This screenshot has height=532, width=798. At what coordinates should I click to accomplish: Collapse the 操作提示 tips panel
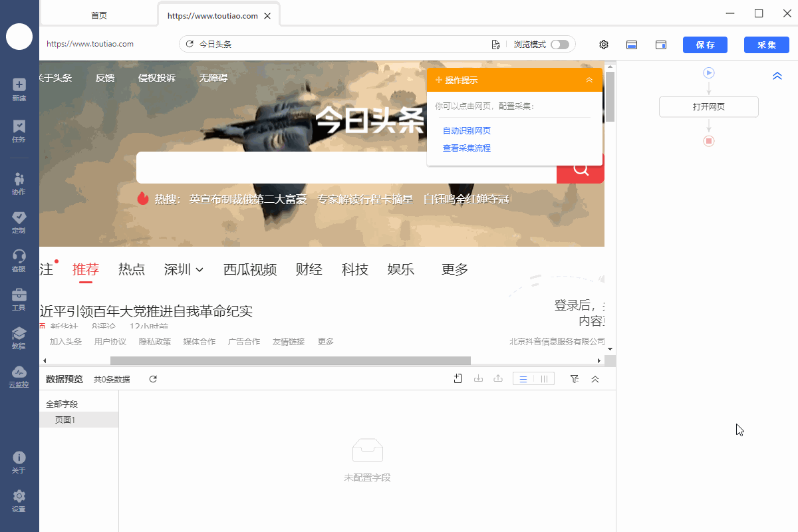(589, 80)
